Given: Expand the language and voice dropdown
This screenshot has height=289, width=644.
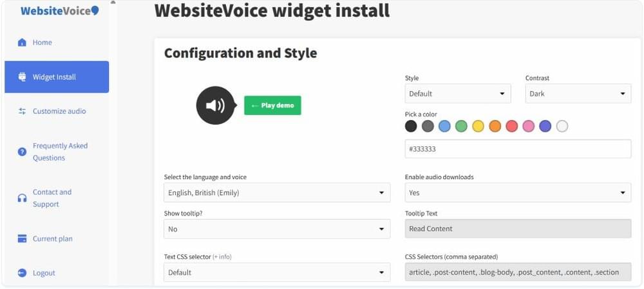Looking at the screenshot, I should tap(277, 193).
